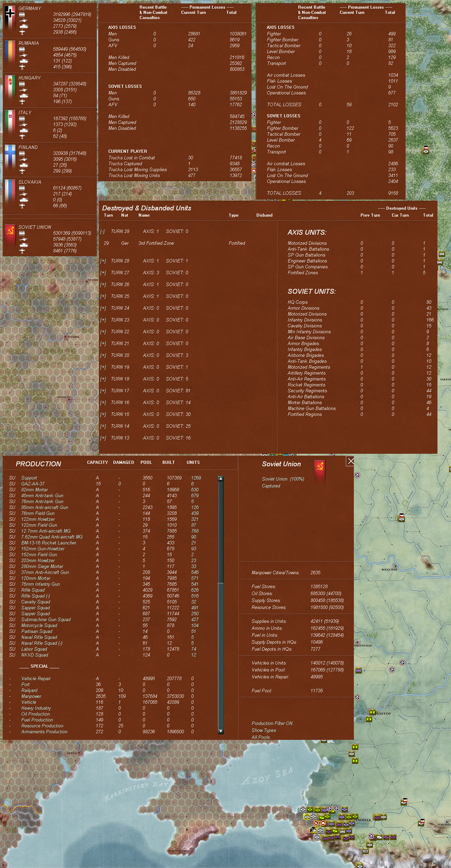Click Finland's artillery guns icon
Screen dimensions: 451x868
coord(23,159)
